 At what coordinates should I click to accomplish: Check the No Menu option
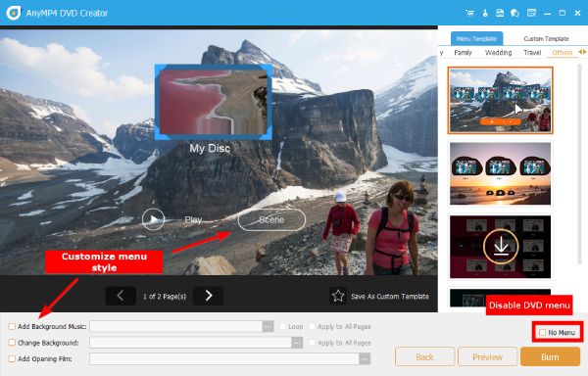click(542, 332)
